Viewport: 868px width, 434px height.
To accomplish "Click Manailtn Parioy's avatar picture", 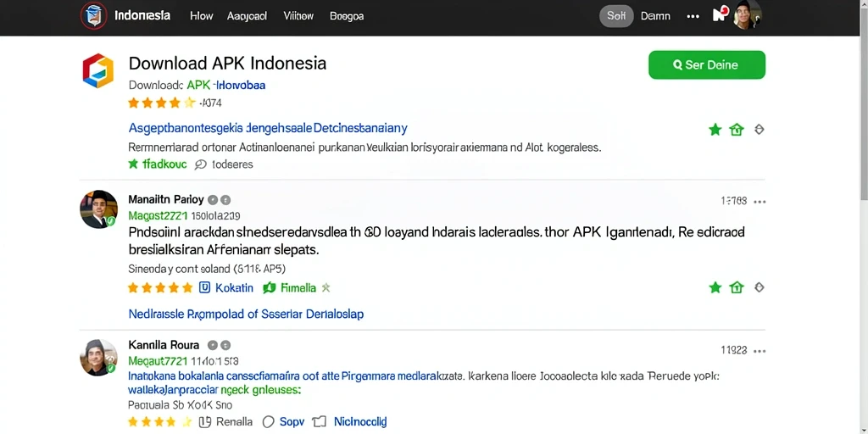I will click(x=98, y=209).
